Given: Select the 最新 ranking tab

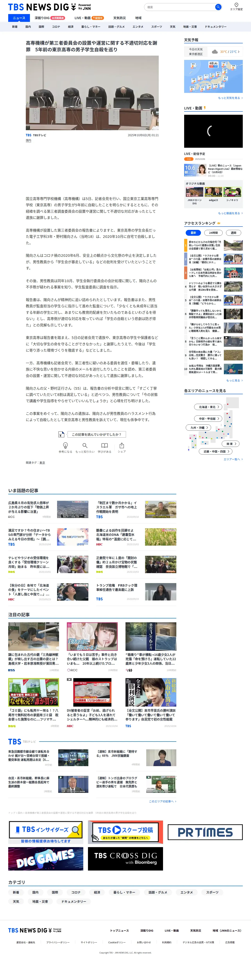Looking at the screenshot, I should click(193, 232).
